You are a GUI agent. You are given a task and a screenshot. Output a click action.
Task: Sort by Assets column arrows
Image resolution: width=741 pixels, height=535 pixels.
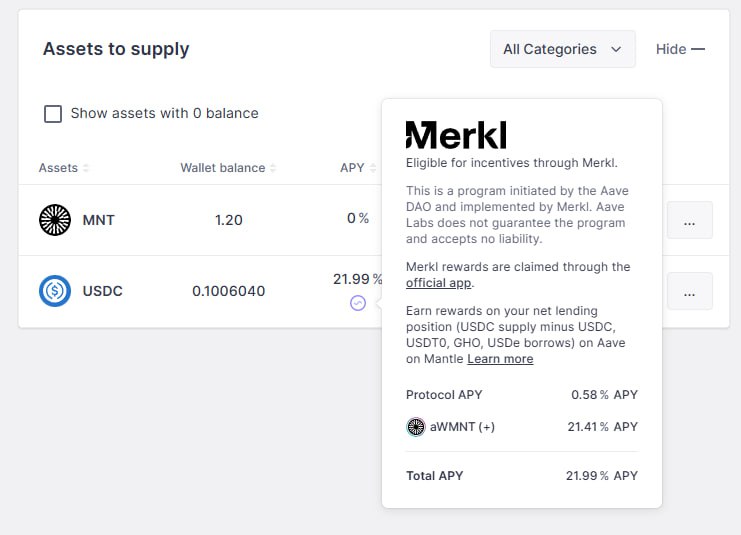(x=86, y=168)
